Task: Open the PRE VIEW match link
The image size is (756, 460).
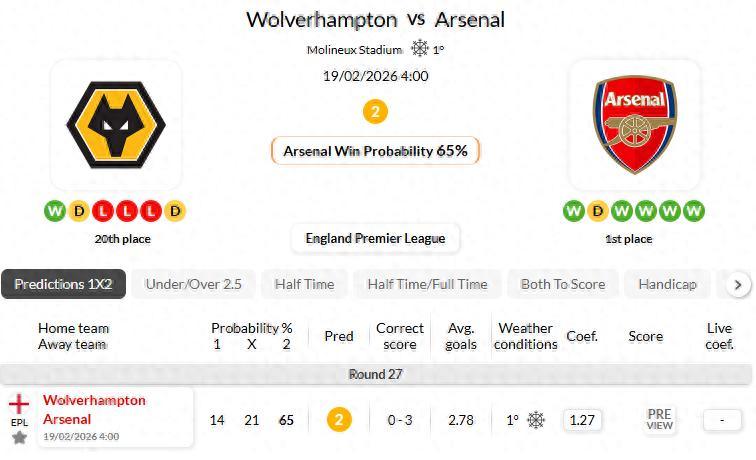Action: (660, 420)
